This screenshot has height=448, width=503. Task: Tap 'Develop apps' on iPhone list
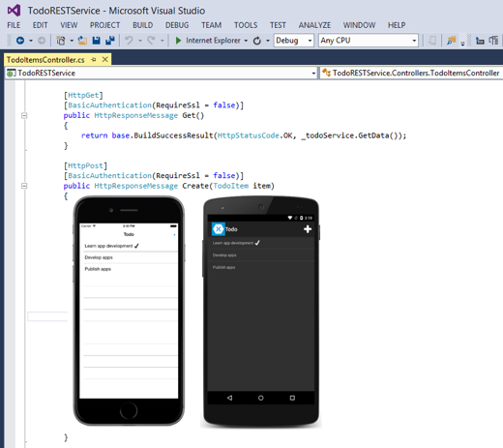point(99,257)
